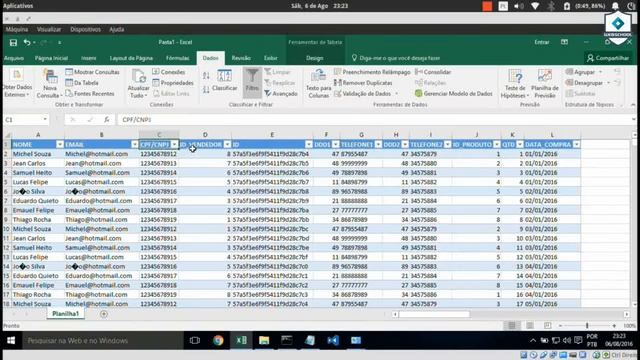Open the EMAIL column filter dropdown
This screenshot has width=640, height=360.
click(134, 144)
